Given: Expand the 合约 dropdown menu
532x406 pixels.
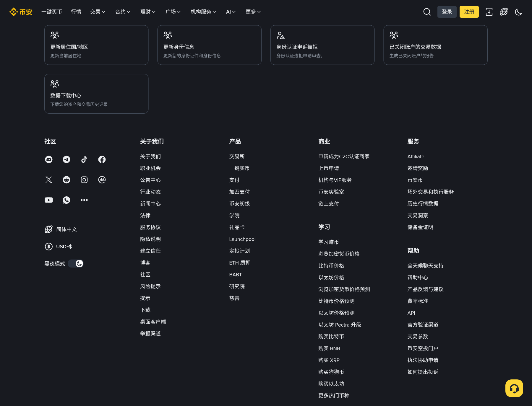Looking at the screenshot, I should click(x=123, y=12).
